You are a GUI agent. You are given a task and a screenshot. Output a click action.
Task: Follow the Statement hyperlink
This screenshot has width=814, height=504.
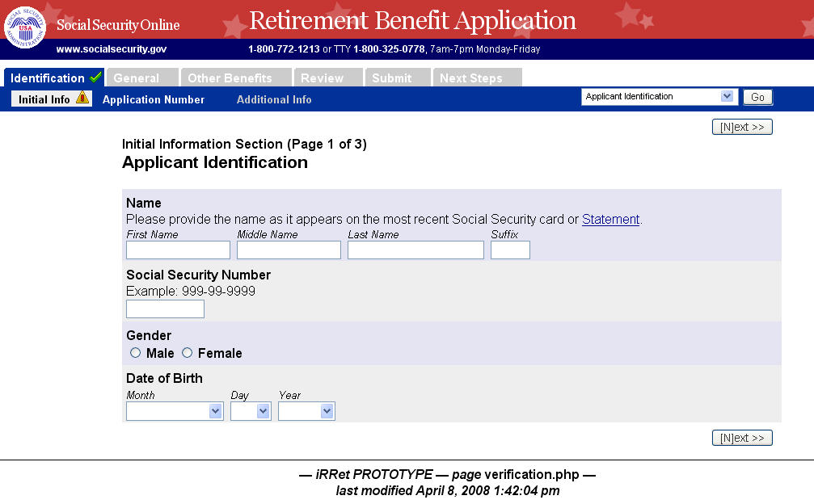click(610, 219)
